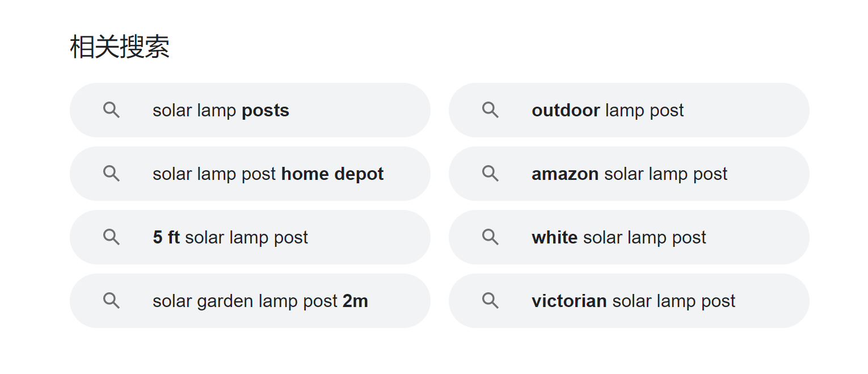Viewport: 868px width, 374px height.
Task: Click the magnifier icon next to "outdoor lamp post"
Action: [490, 110]
